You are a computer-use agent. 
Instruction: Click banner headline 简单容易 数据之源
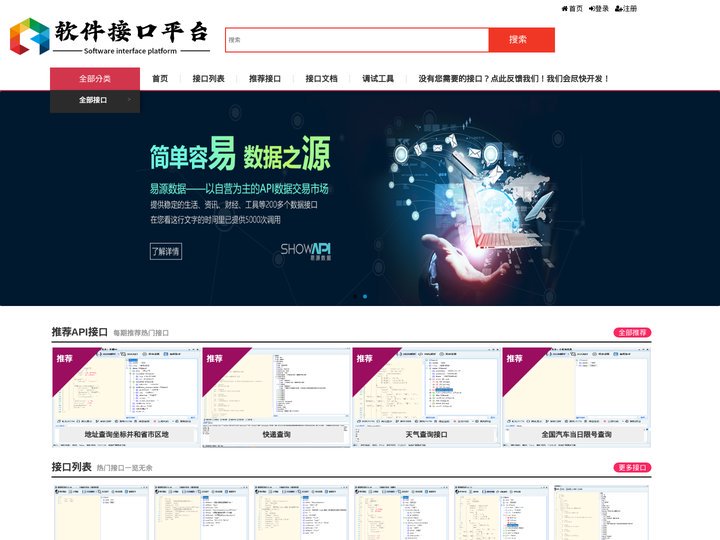[240, 154]
